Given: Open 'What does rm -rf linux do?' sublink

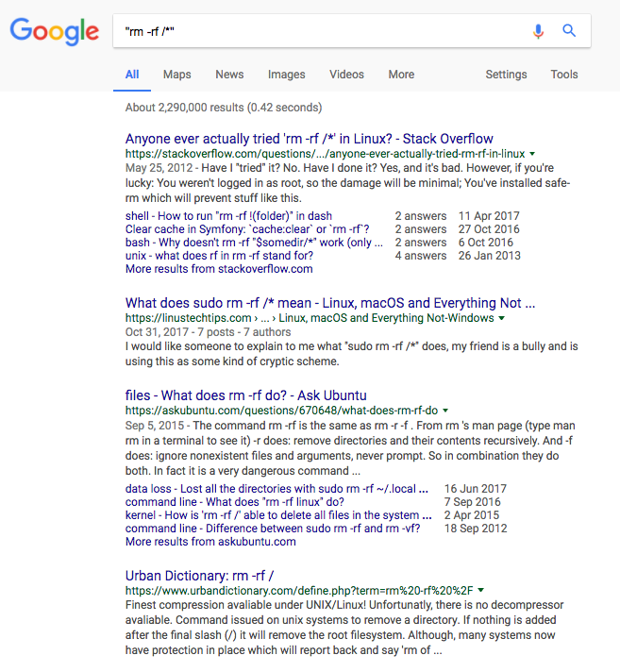Looking at the screenshot, I should tap(234, 502).
